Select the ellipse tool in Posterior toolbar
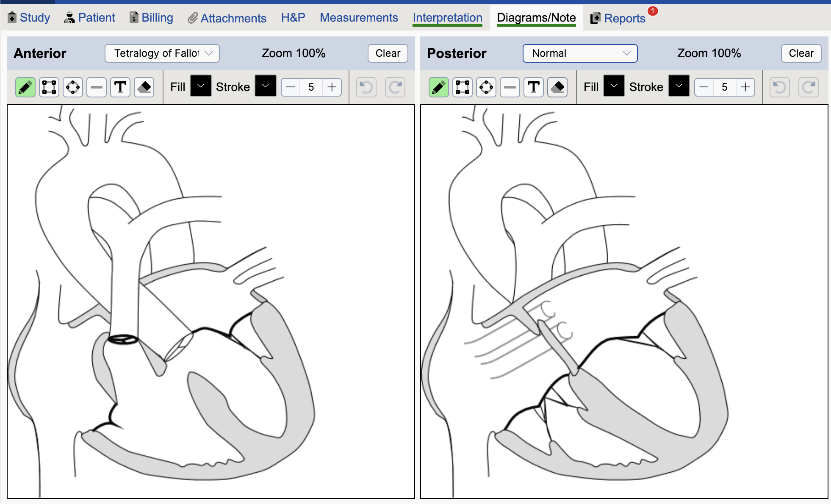Screen dimensions: 831x504 point(486,87)
